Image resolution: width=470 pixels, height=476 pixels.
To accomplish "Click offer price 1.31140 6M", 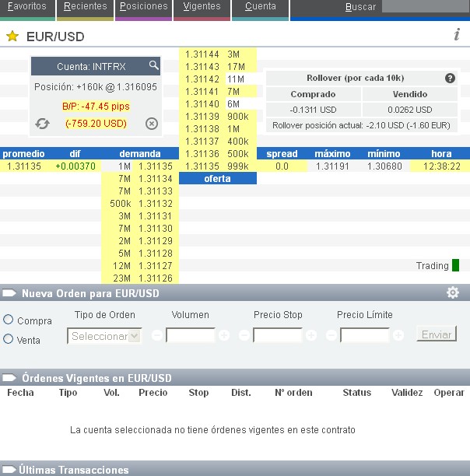I will click(218, 103).
